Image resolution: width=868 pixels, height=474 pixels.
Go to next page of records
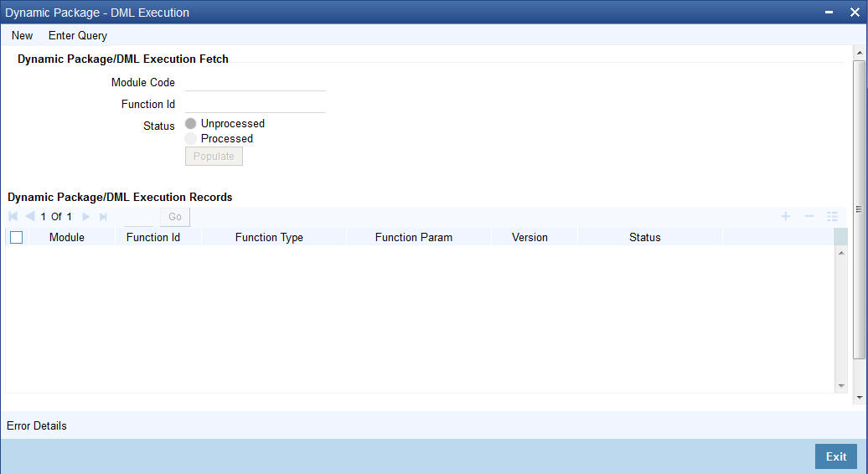(85, 217)
